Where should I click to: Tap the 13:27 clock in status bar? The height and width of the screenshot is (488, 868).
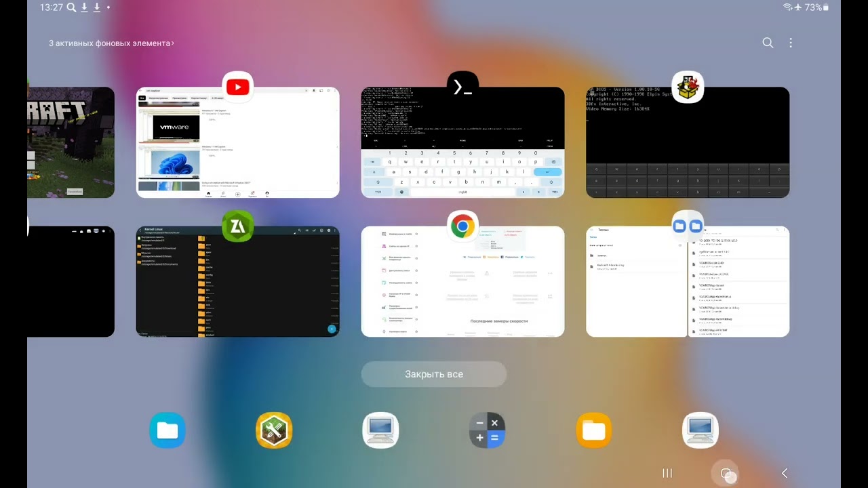pos(51,7)
